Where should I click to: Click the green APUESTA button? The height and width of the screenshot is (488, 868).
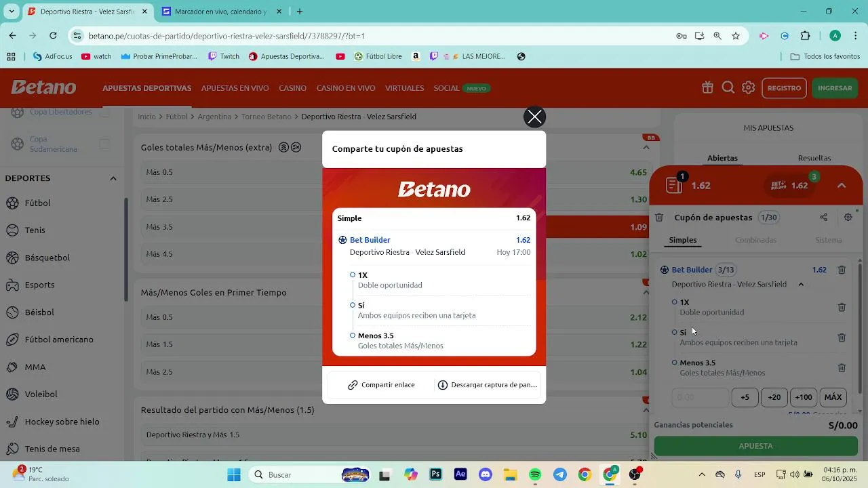(755, 446)
